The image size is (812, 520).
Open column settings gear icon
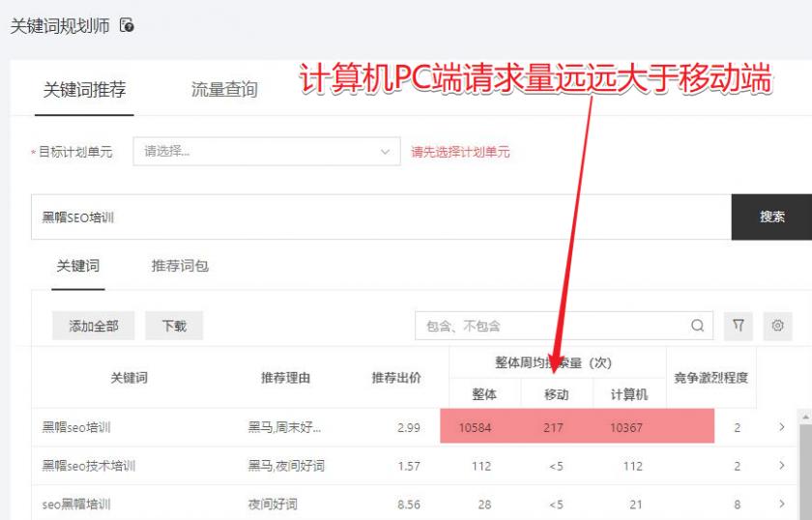point(777,327)
